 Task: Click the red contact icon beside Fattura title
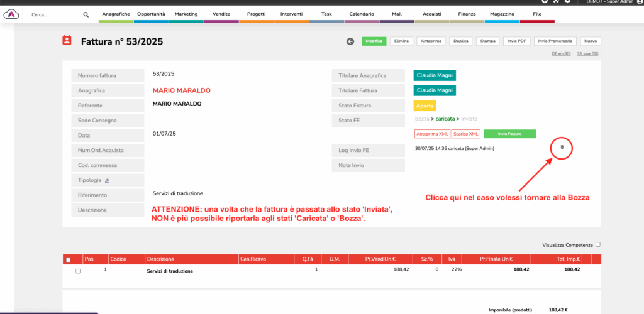pyautogui.click(x=67, y=41)
